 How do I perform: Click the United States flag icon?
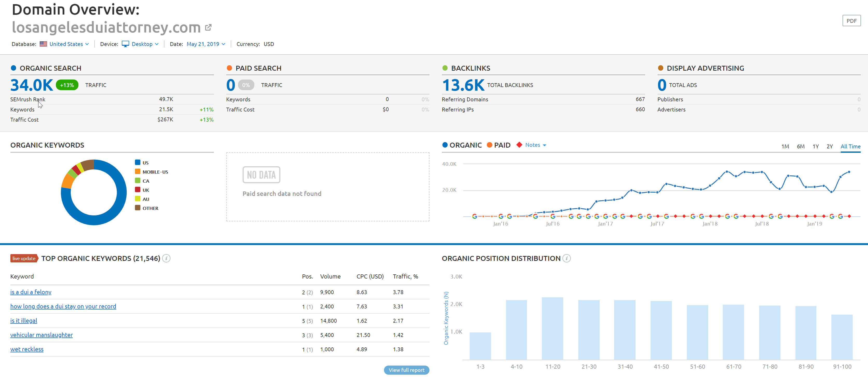43,44
